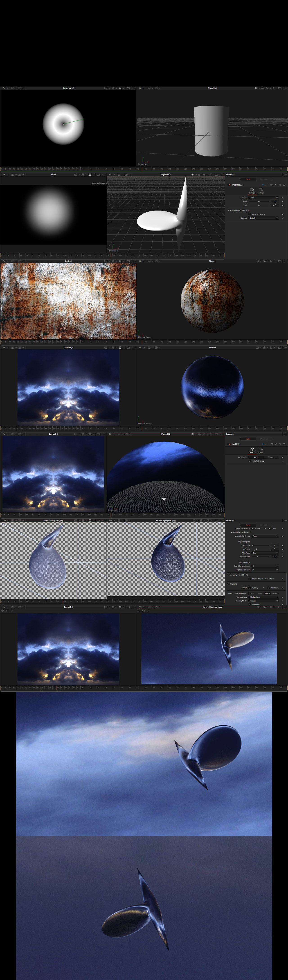Reset Displace3D1 settings icon
Screen dimensions: 288x980
(x=284, y=185)
